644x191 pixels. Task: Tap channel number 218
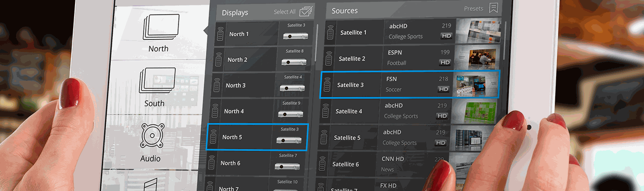443,79
